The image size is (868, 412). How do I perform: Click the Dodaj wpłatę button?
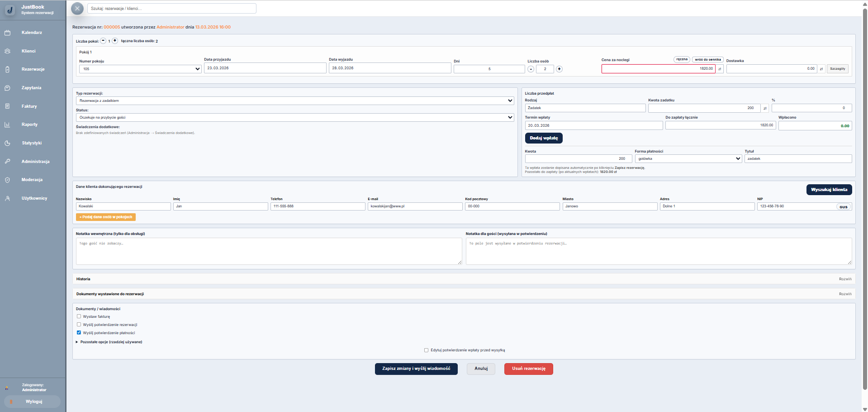pyautogui.click(x=543, y=138)
